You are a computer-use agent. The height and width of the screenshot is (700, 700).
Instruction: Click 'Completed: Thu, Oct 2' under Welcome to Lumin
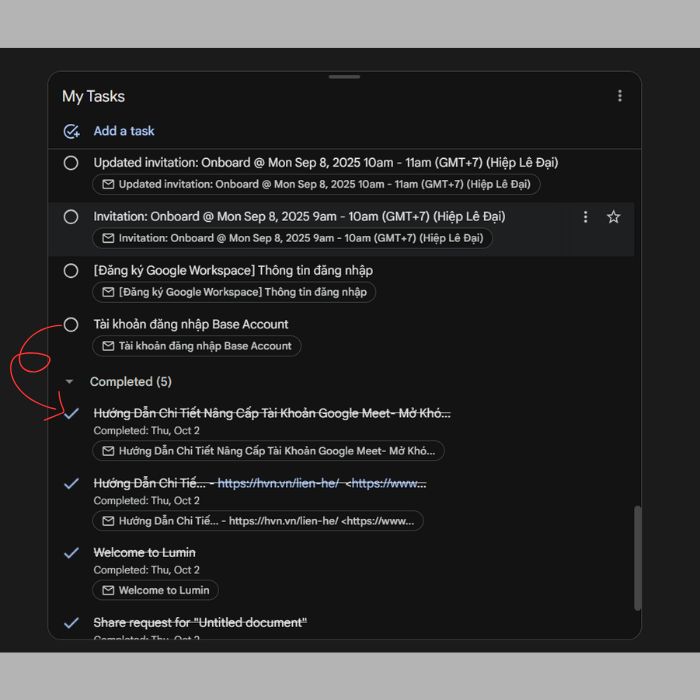tap(146, 570)
